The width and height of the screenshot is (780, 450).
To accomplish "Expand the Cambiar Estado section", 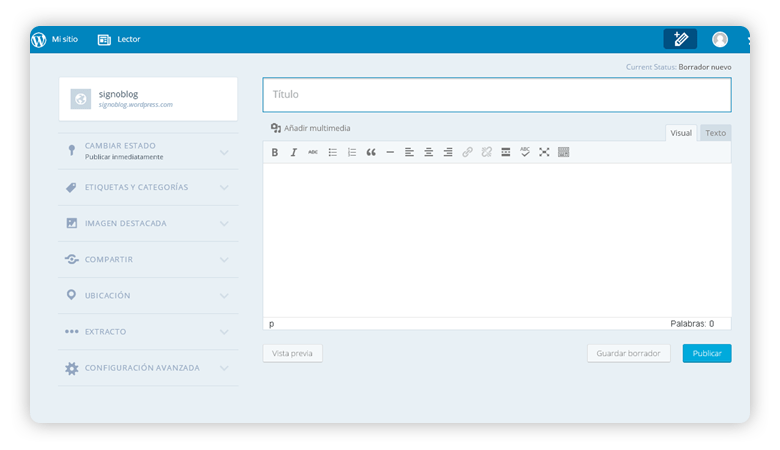I will [x=148, y=151].
